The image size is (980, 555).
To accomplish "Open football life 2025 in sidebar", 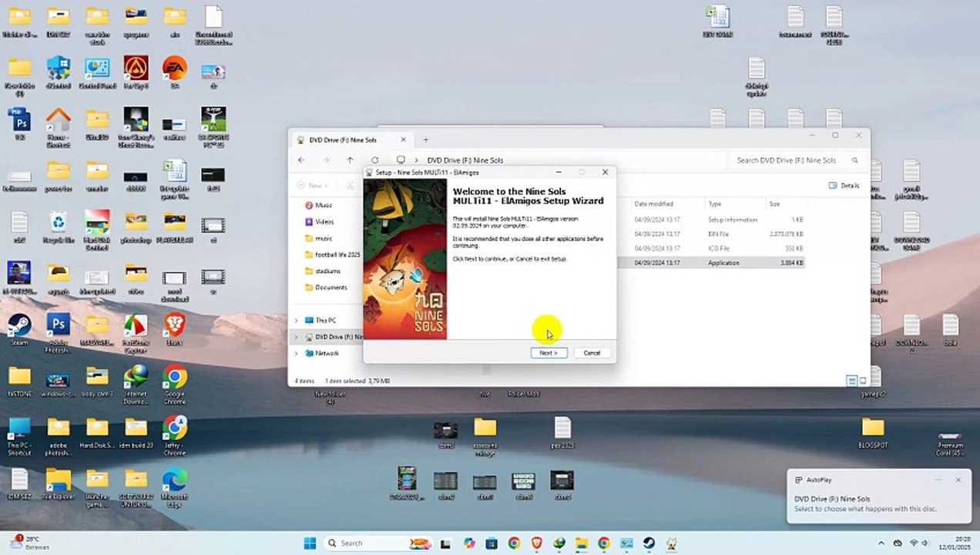I will pyautogui.click(x=337, y=254).
